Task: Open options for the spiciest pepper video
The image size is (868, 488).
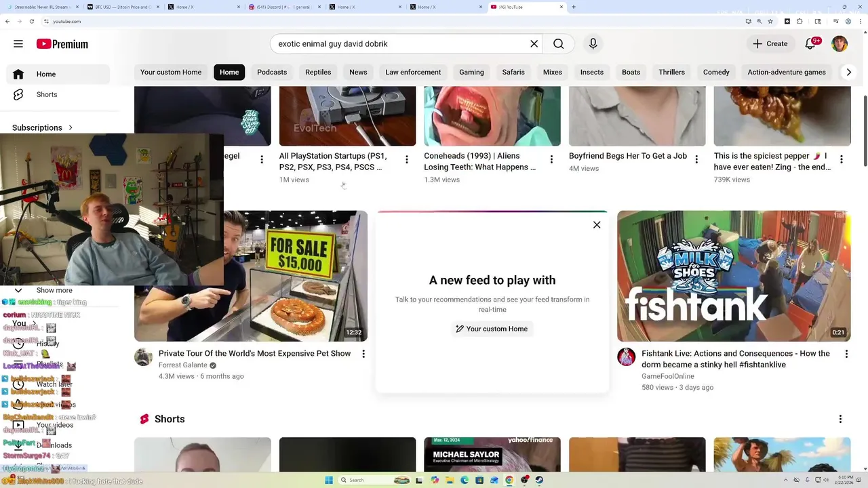Action: (841, 159)
